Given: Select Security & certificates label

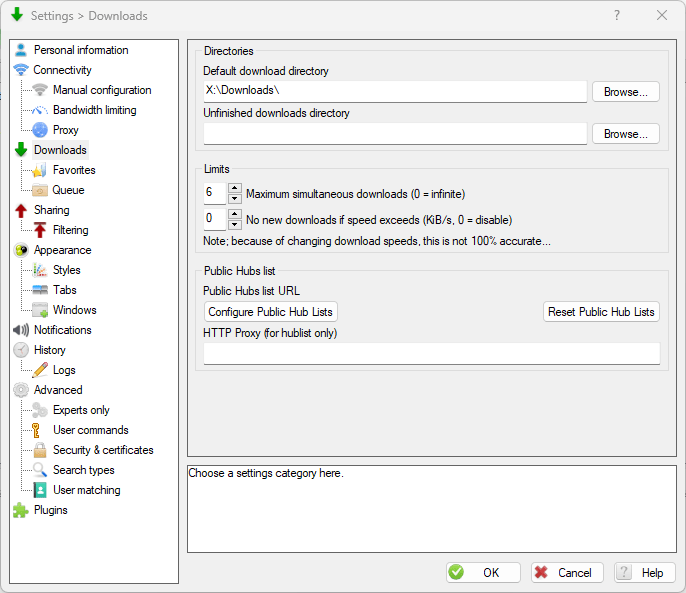Looking at the screenshot, I should pos(103,450).
